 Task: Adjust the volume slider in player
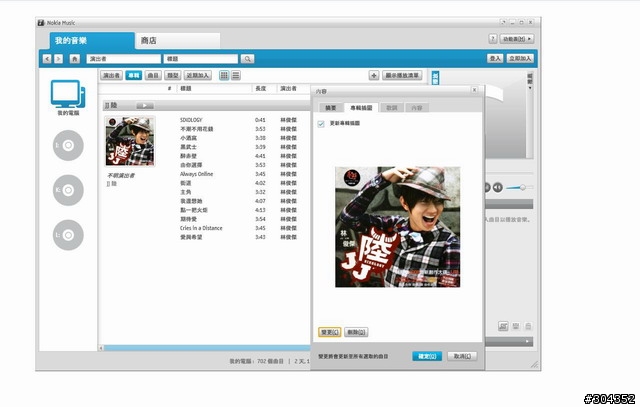pos(520,187)
